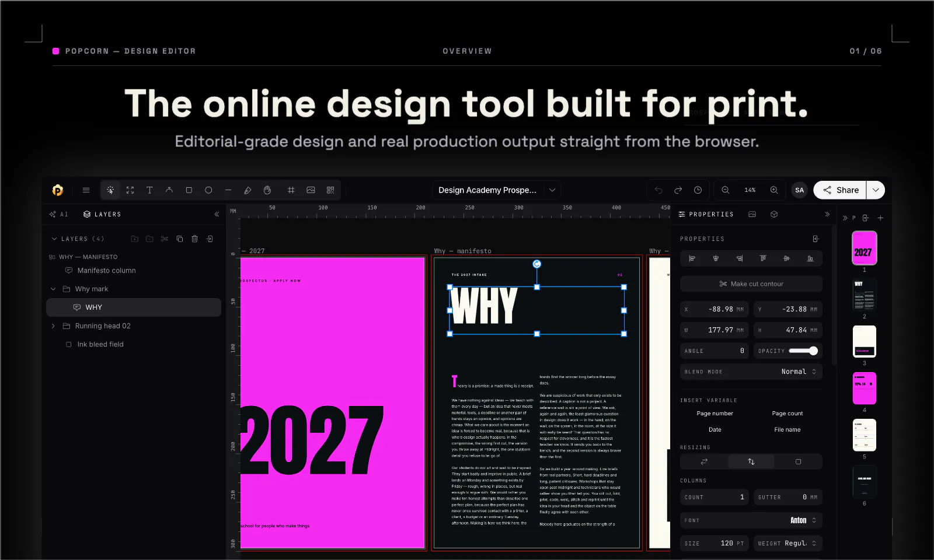Open the Weight Regular dropdown
The image size is (934, 560).
click(788, 543)
